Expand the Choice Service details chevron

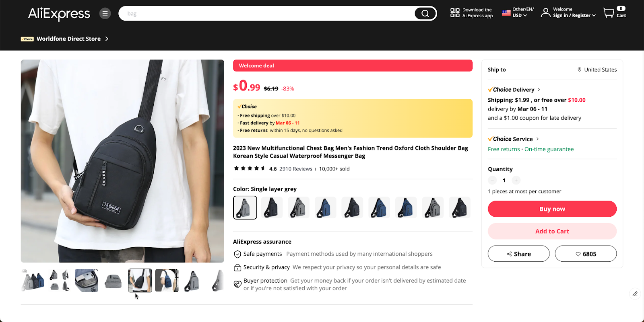[x=537, y=139]
